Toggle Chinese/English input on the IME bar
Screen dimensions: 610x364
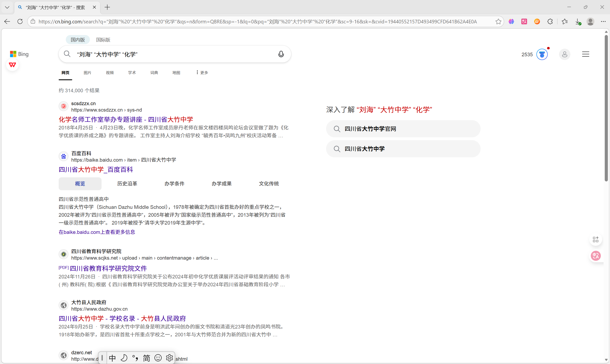click(112, 358)
